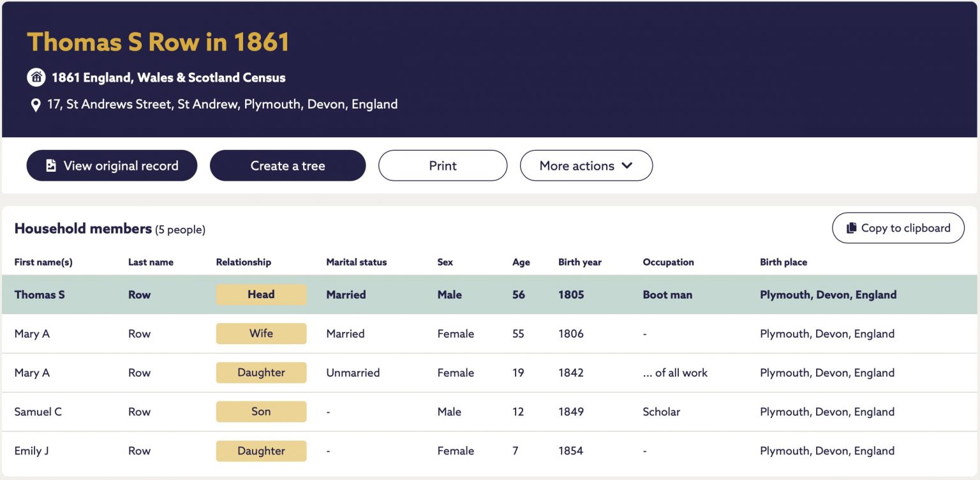This screenshot has width=980, height=480.
Task: Expand the More actions chevron arrow
Action: point(627,165)
